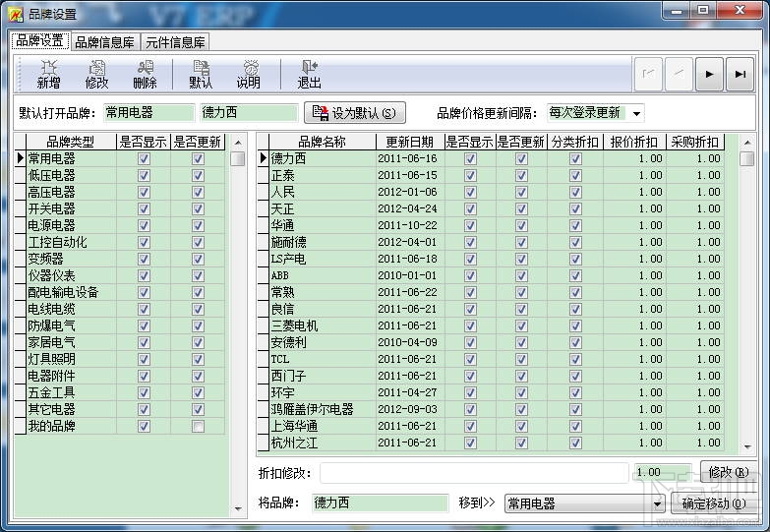Click the 修改 (edit) toolbar icon
The image size is (770, 532).
click(x=96, y=75)
